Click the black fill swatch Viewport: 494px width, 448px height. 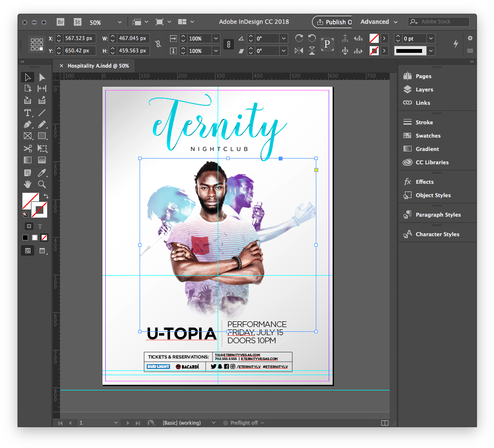coord(25,238)
